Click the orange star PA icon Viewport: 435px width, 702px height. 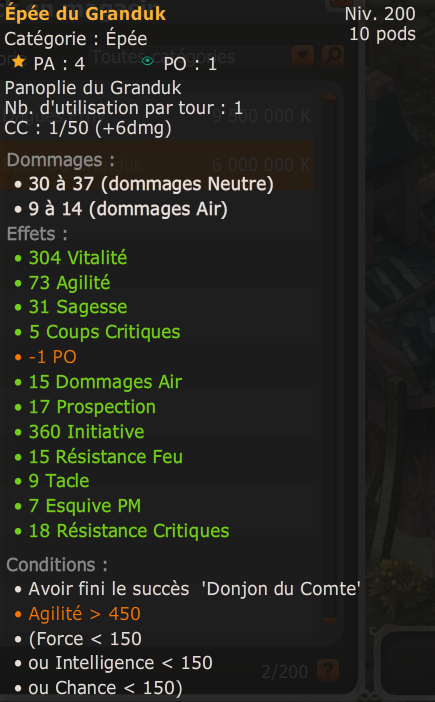click(x=18, y=61)
